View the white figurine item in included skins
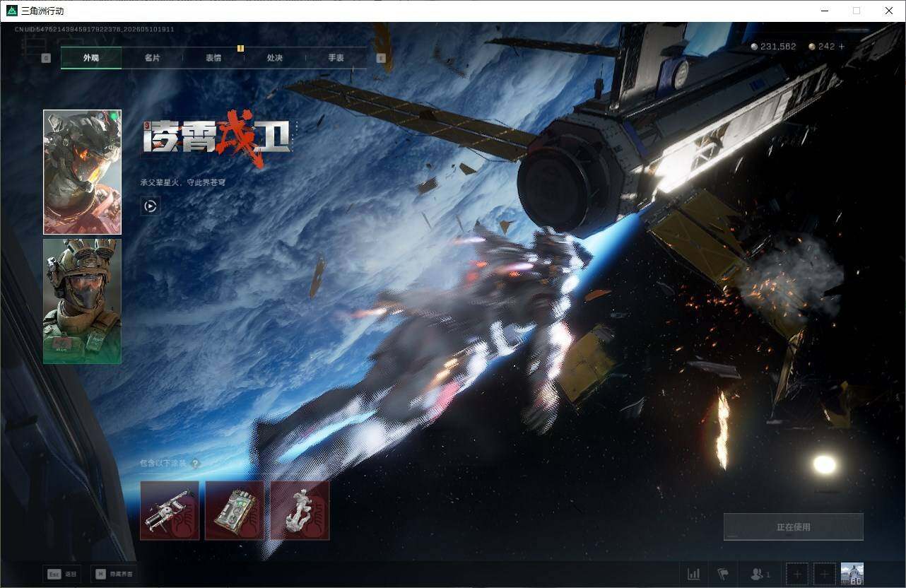 click(300, 510)
